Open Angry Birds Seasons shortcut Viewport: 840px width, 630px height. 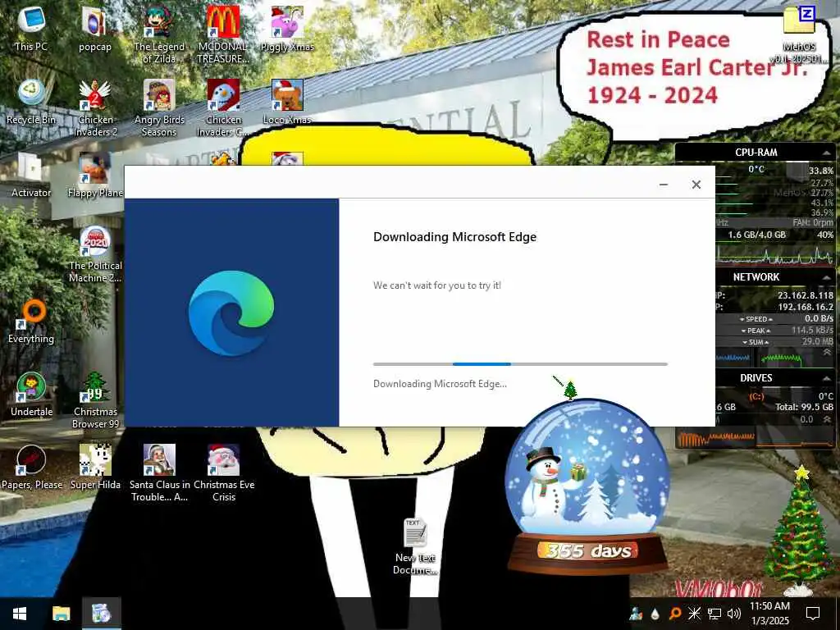click(159, 107)
